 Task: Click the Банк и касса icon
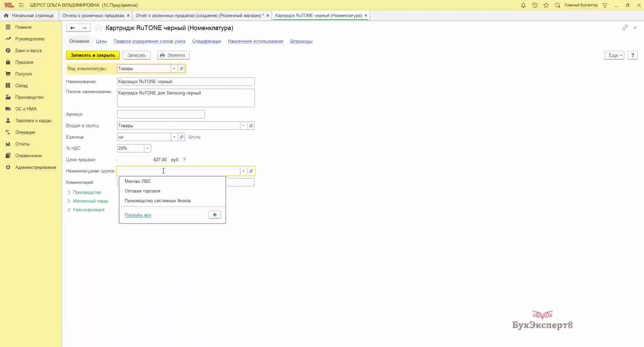pyautogui.click(x=8, y=50)
